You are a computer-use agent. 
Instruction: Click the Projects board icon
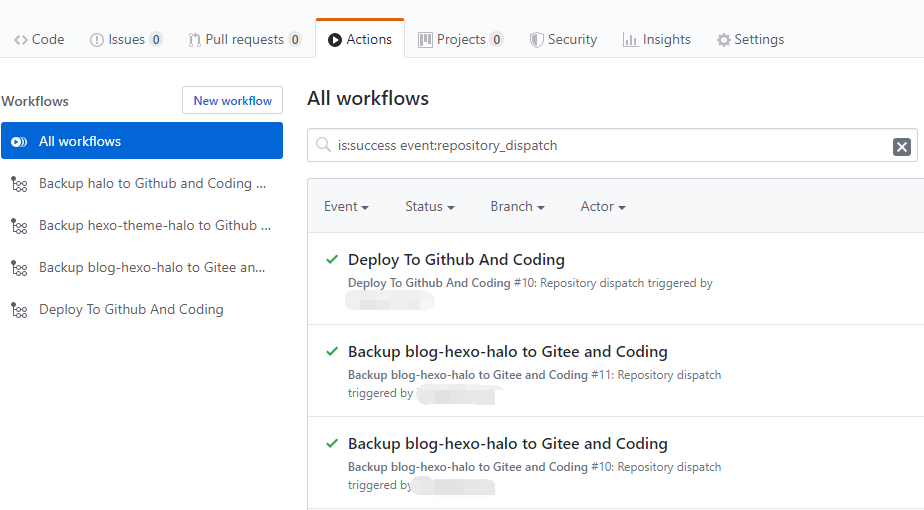point(425,40)
